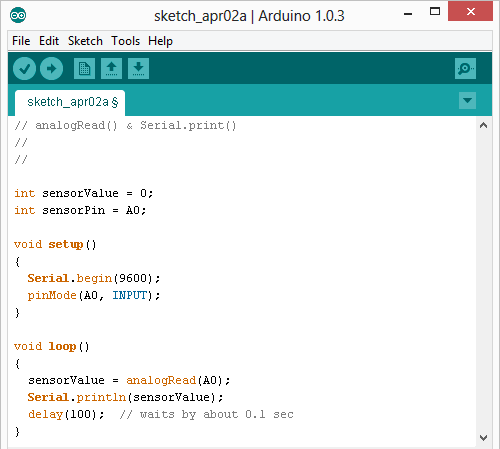Select the sketch_apr02a tab

point(70,102)
